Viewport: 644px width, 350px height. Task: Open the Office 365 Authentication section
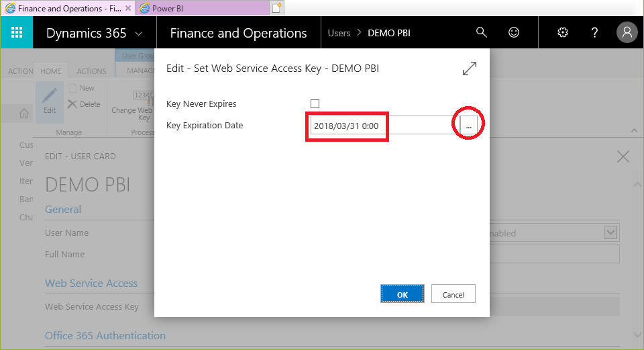click(x=105, y=336)
